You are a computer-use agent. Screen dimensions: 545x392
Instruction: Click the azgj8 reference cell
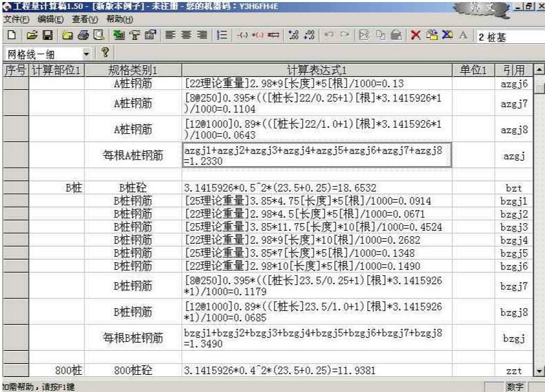click(513, 129)
